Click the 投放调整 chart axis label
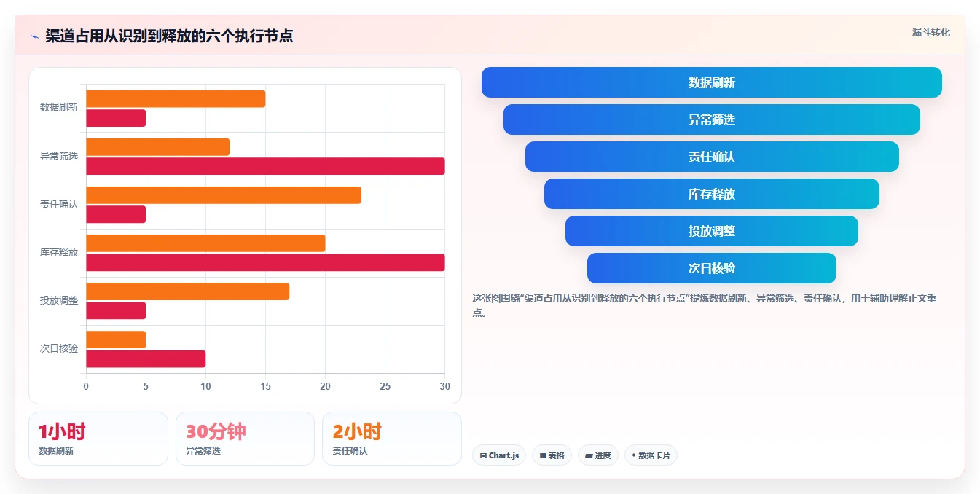This screenshot has width=980, height=494. 59,301
